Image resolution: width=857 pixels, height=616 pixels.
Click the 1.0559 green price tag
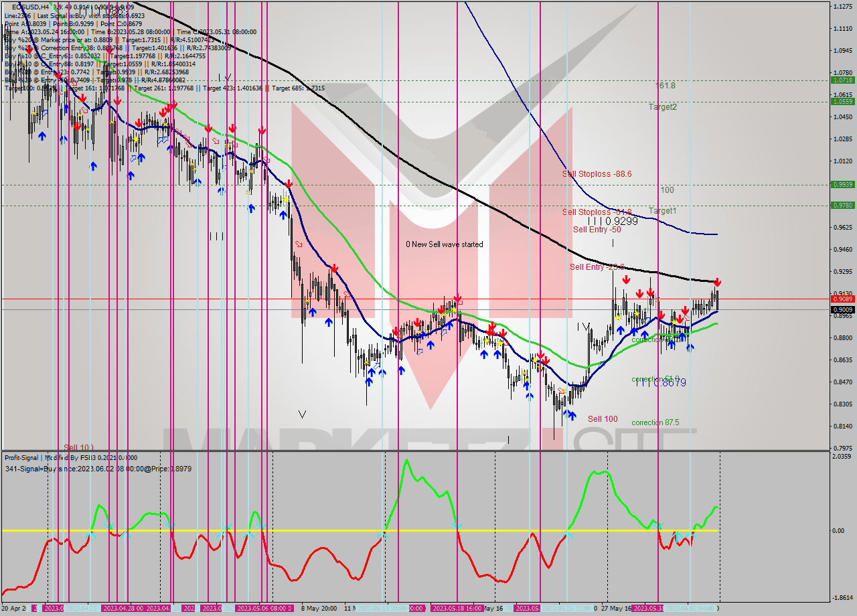point(842,102)
